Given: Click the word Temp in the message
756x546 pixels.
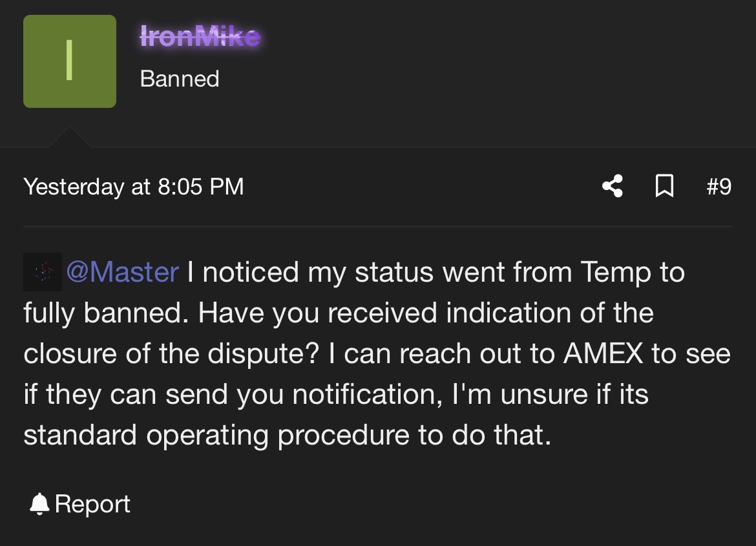Looking at the screenshot, I should 614,272.
